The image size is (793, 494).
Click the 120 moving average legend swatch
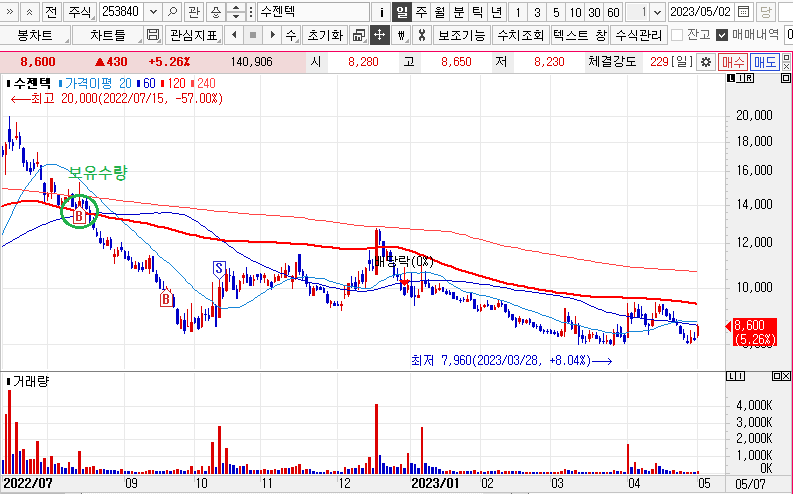163,83
